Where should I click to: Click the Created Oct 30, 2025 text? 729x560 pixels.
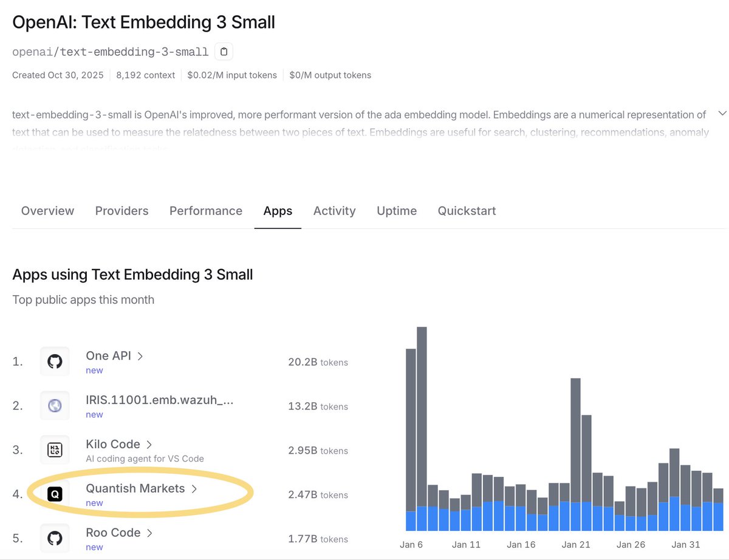[x=58, y=75]
